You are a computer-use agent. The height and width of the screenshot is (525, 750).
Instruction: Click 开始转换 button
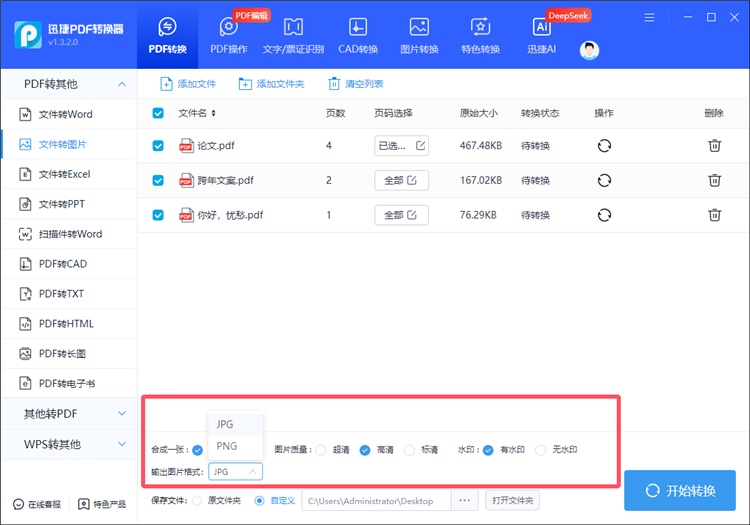(680, 491)
